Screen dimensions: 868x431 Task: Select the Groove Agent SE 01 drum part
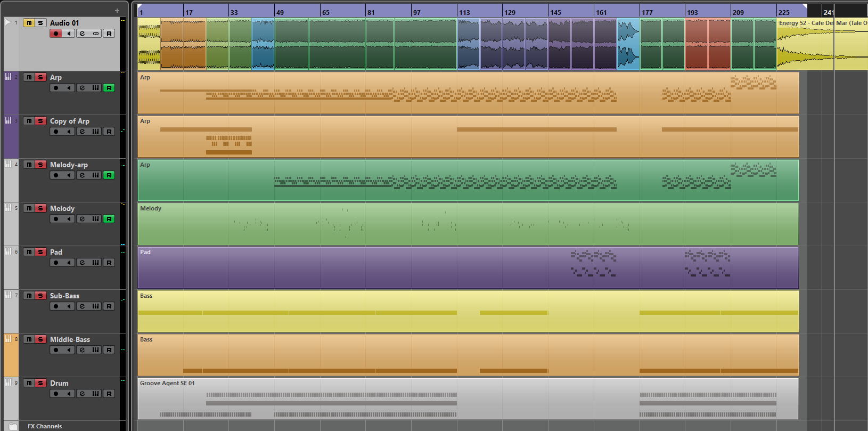(468, 399)
